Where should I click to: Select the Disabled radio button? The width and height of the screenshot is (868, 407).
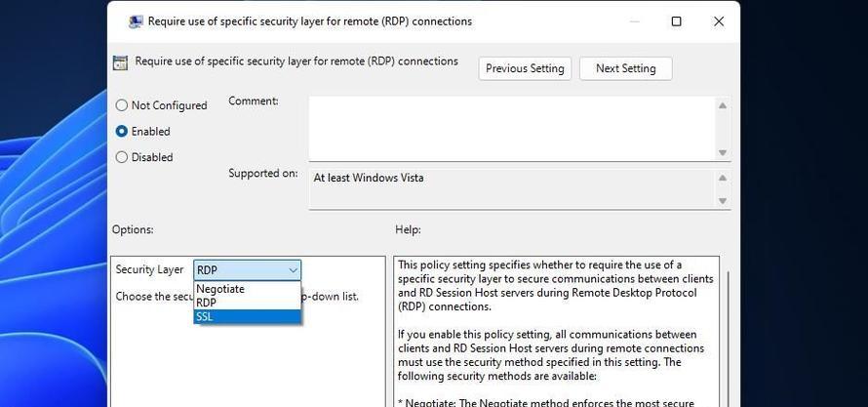[x=122, y=157]
